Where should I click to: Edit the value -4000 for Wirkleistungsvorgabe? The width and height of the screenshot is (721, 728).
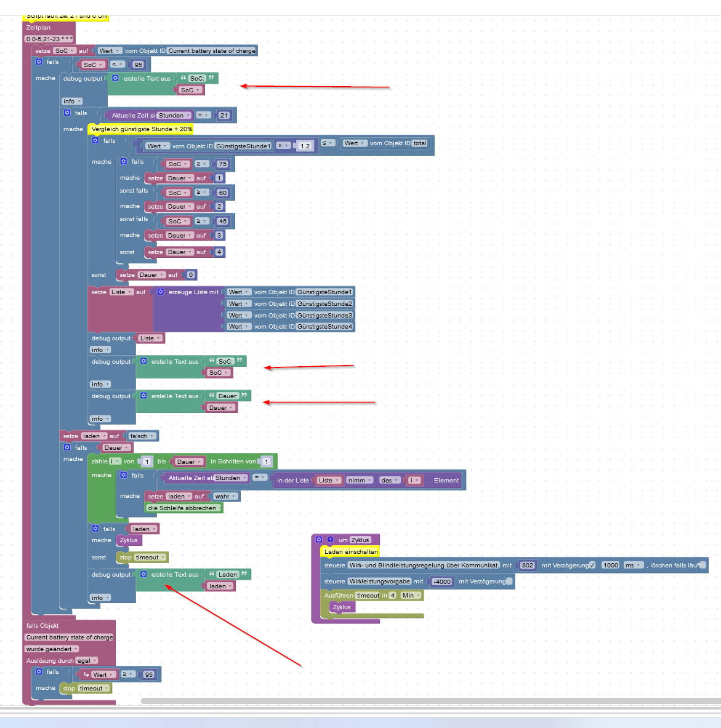(x=442, y=582)
